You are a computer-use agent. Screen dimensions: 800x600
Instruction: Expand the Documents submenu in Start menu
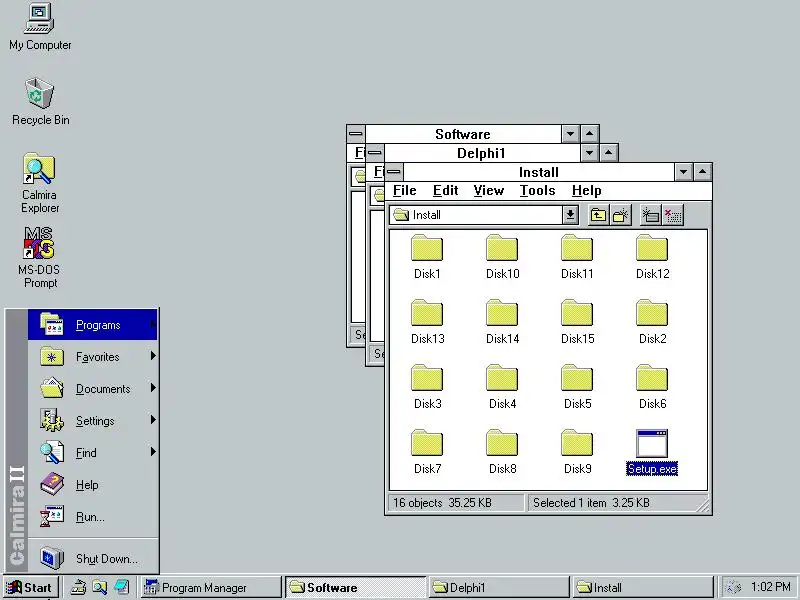point(92,389)
